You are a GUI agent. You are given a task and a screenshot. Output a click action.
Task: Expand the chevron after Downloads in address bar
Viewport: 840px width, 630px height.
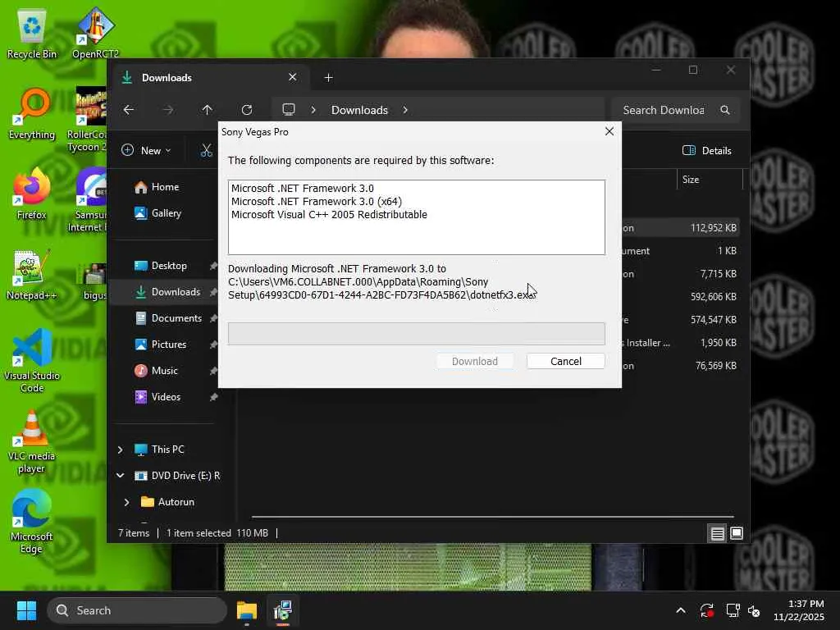[405, 110]
